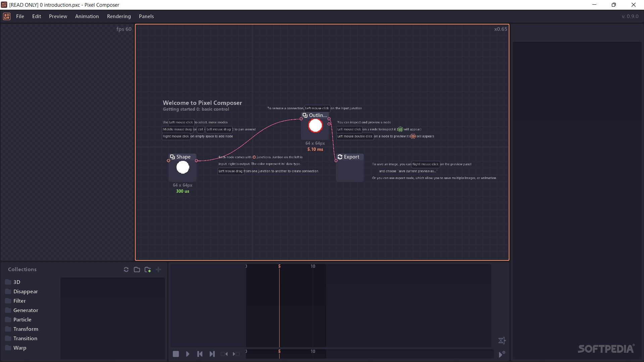Click the 300 us render time
Image resolution: width=644 pixels, height=362 pixels.
[x=183, y=191]
